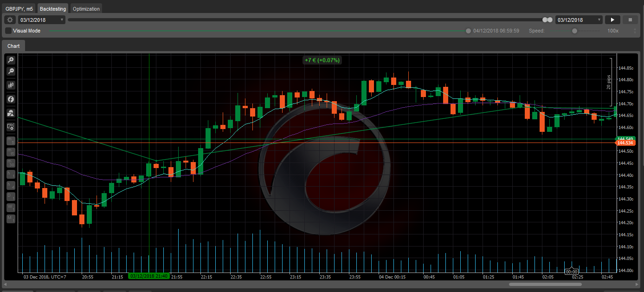Open the shapes and objects tool icon
The image size is (644, 292).
[10, 113]
